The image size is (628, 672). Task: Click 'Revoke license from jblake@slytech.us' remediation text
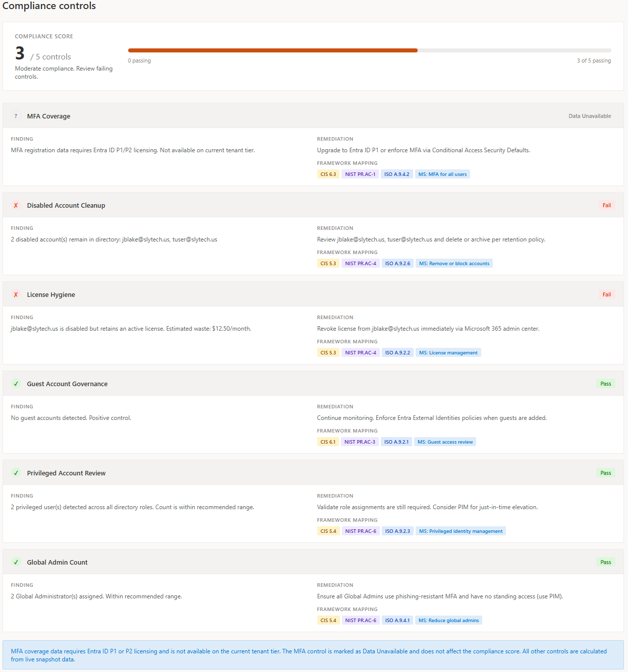[x=428, y=329]
